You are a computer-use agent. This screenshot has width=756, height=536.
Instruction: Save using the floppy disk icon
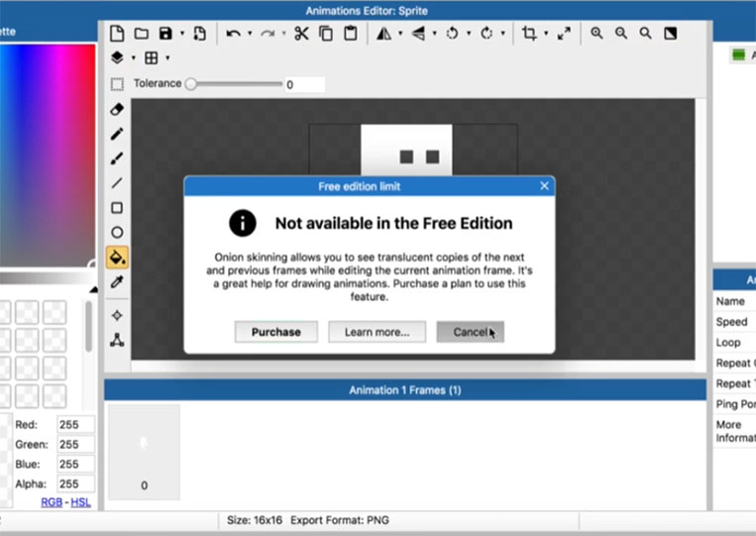pos(165,34)
